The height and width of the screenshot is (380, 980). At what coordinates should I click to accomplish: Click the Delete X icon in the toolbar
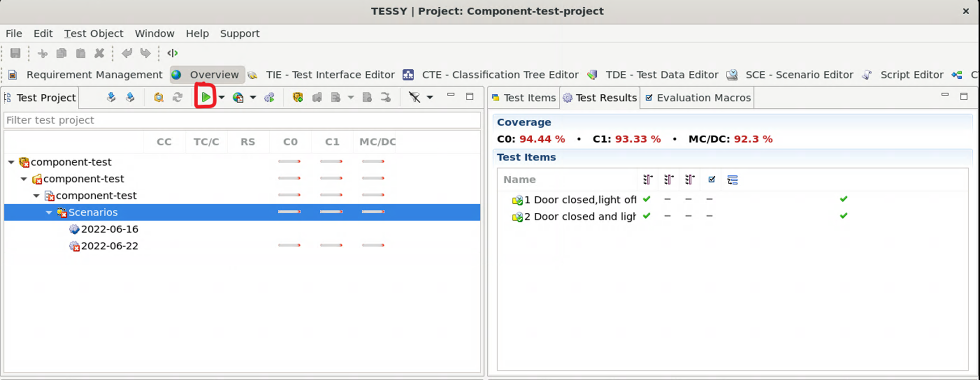pos(99,54)
